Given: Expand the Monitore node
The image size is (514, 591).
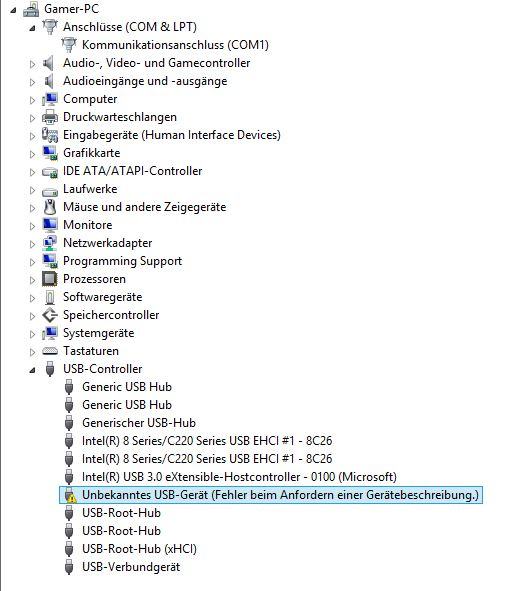Looking at the screenshot, I should tap(32, 226).
